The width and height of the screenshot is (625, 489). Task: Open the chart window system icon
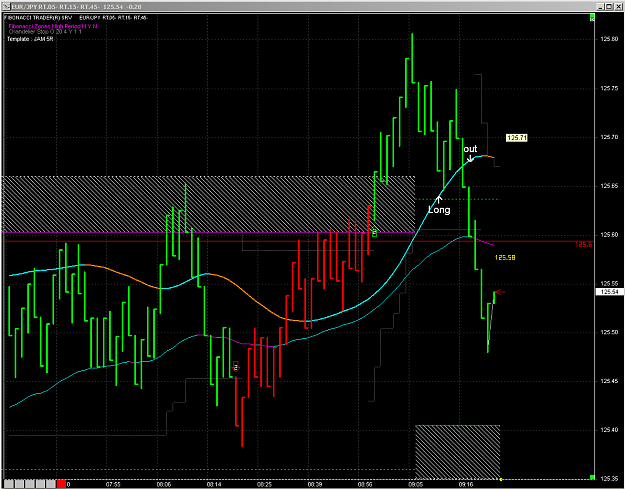click(x=6, y=6)
